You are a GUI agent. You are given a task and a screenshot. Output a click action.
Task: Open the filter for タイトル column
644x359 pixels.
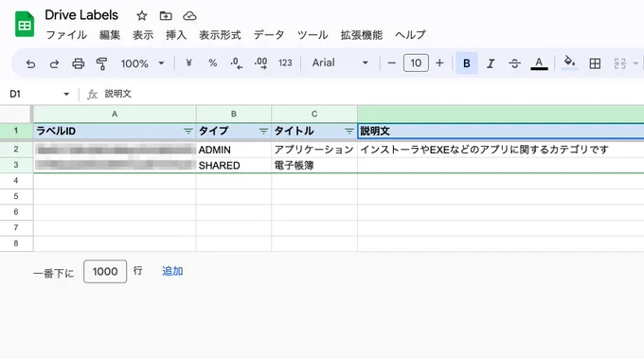click(349, 132)
